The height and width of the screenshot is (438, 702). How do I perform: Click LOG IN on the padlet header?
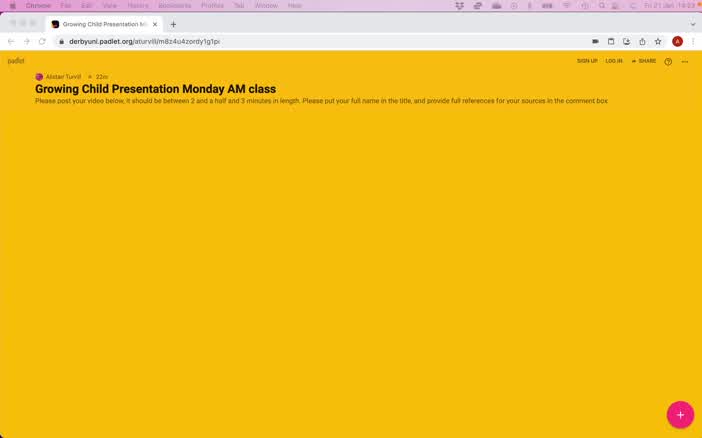pyautogui.click(x=614, y=61)
